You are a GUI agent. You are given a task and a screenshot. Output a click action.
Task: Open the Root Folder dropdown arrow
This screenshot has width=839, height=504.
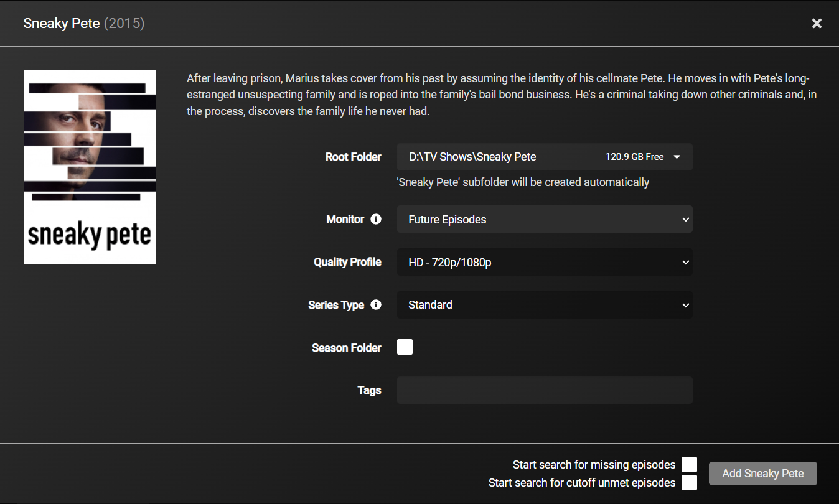coord(677,157)
